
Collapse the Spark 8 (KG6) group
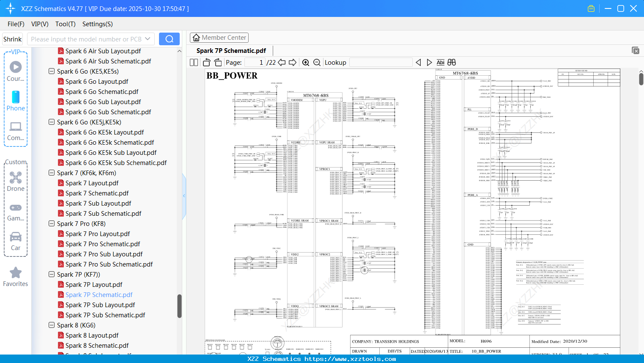point(51,325)
